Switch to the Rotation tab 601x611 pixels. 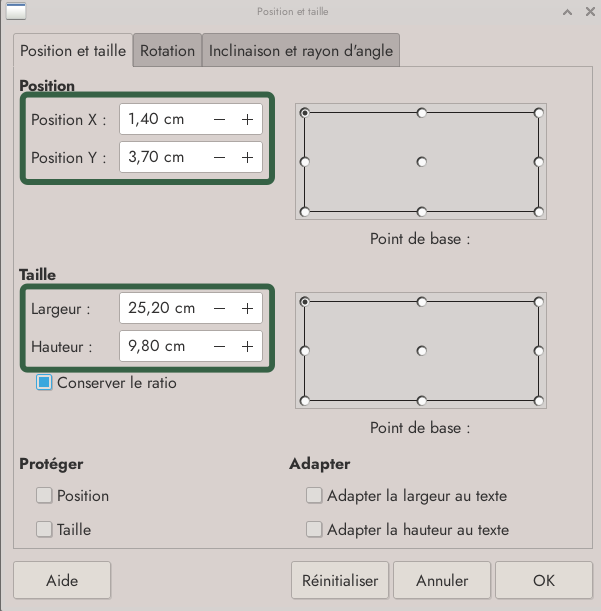(167, 50)
